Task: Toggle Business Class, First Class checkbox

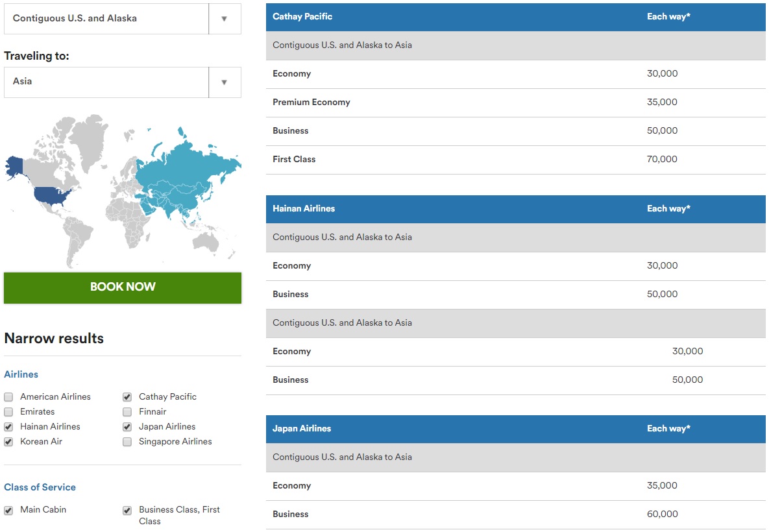Action: pos(127,511)
